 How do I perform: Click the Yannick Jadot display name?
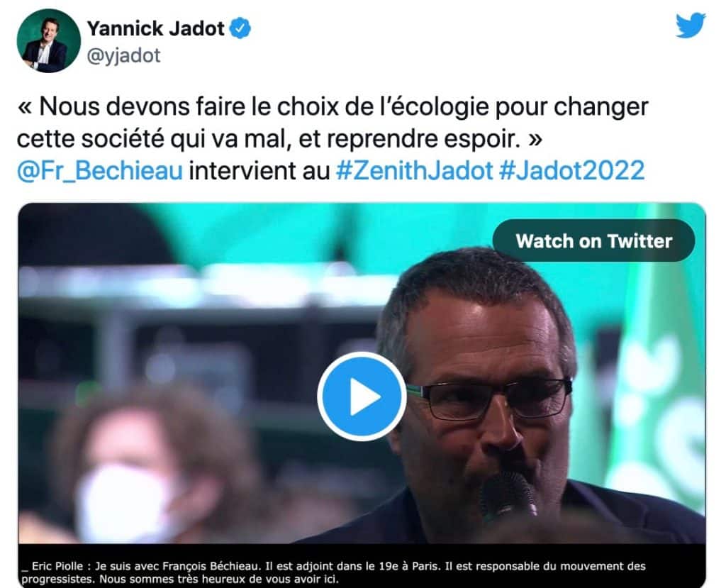(x=155, y=29)
